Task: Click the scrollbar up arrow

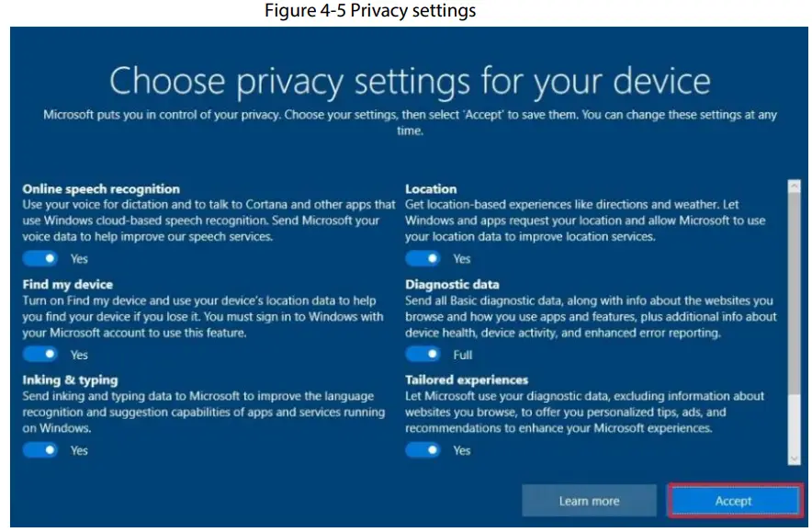Action: tap(795, 186)
